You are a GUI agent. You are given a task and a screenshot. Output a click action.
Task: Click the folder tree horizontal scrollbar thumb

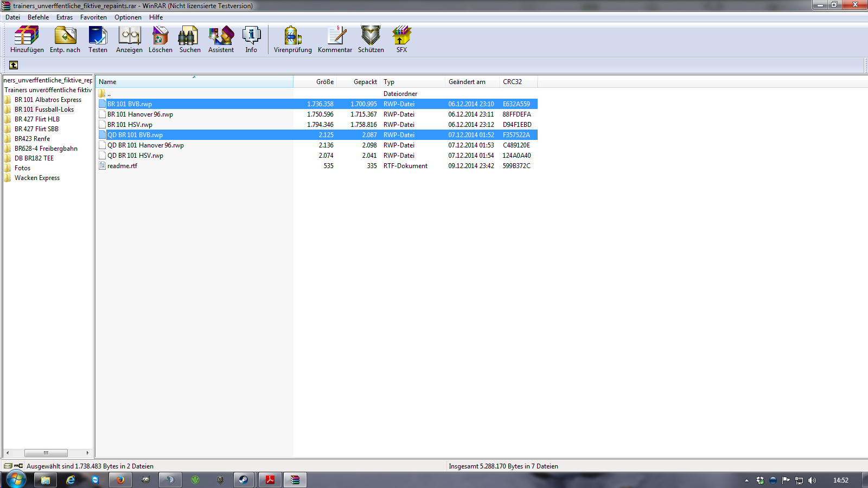pos(46,453)
